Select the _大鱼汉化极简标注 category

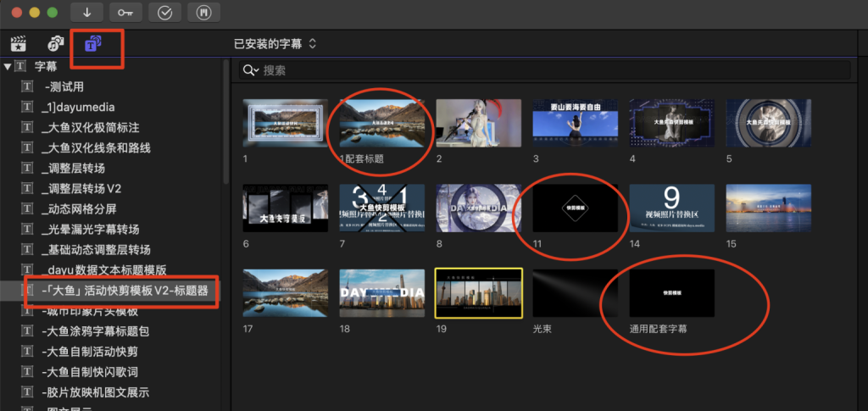click(90, 127)
